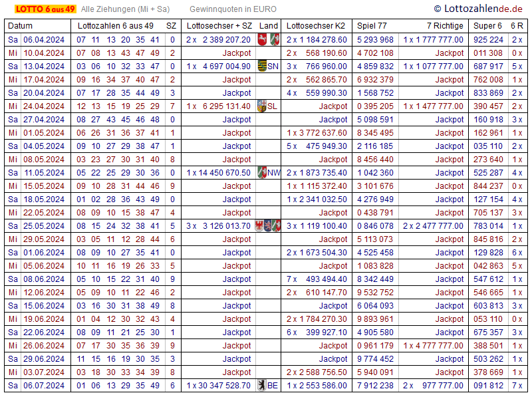Image resolution: width=532 pixels, height=399 pixels.
Task: Click the yellow LOTTO 6 aus 49 logo
Action: coord(41,9)
